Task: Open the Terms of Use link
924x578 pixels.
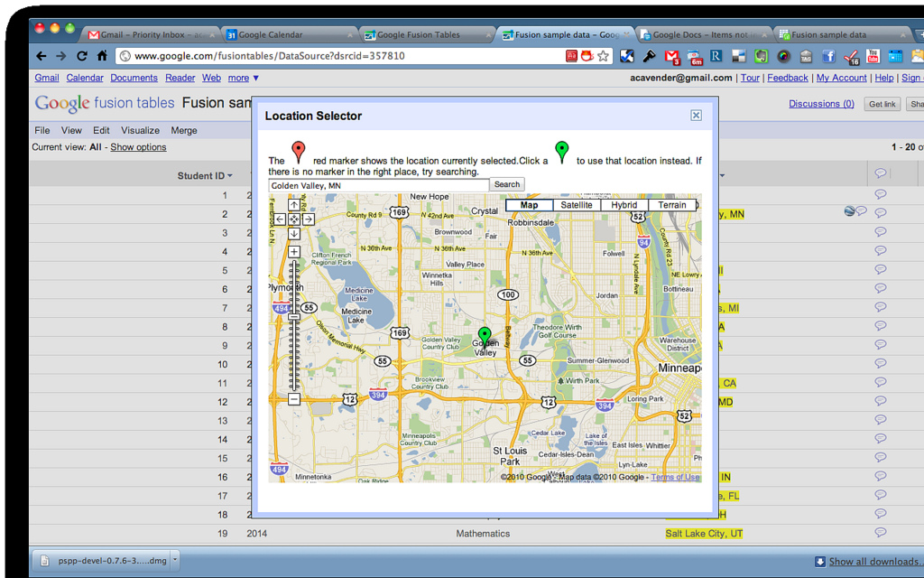Action: 675,477
